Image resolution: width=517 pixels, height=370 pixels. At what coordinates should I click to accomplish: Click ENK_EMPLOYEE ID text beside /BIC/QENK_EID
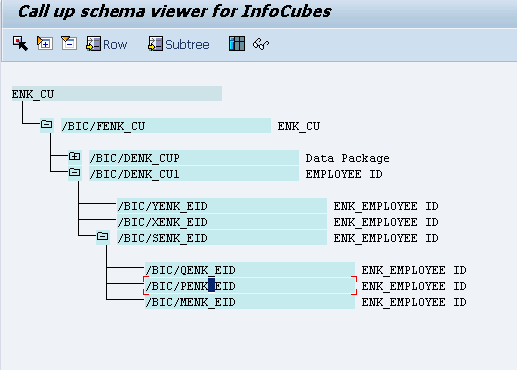[x=414, y=270]
